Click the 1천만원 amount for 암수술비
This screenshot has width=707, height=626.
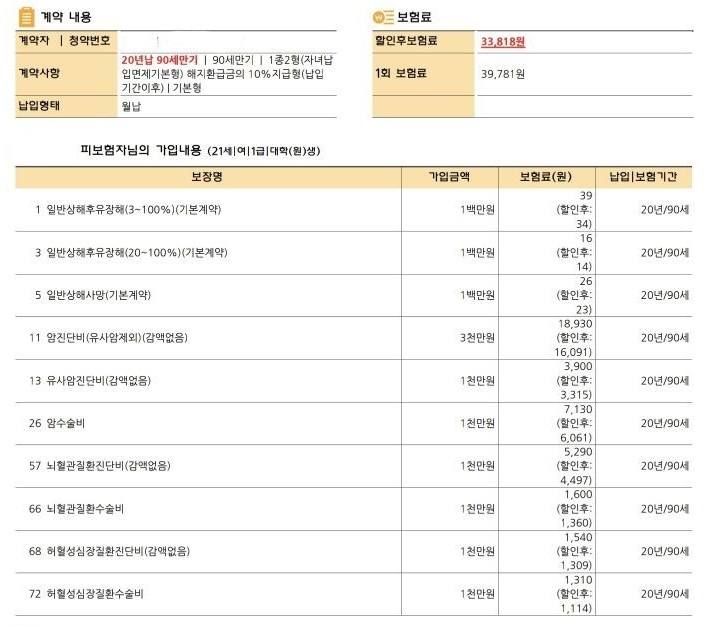(477, 423)
